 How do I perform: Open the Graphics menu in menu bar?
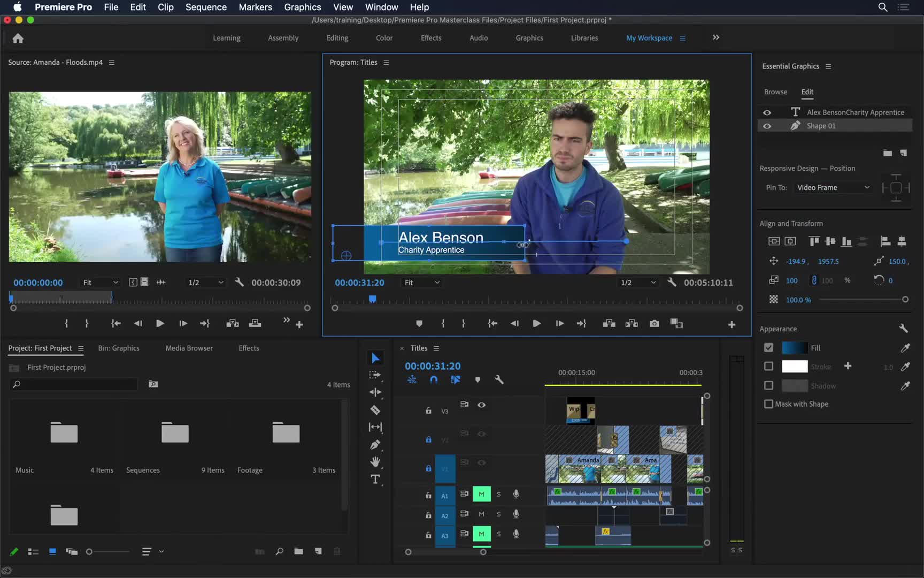(302, 7)
